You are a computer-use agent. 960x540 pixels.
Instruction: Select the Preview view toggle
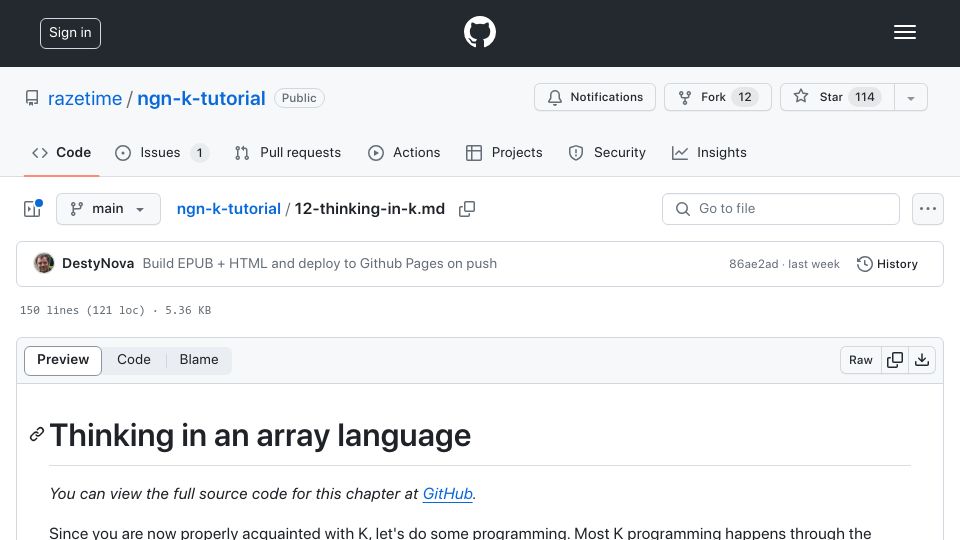[63, 359]
